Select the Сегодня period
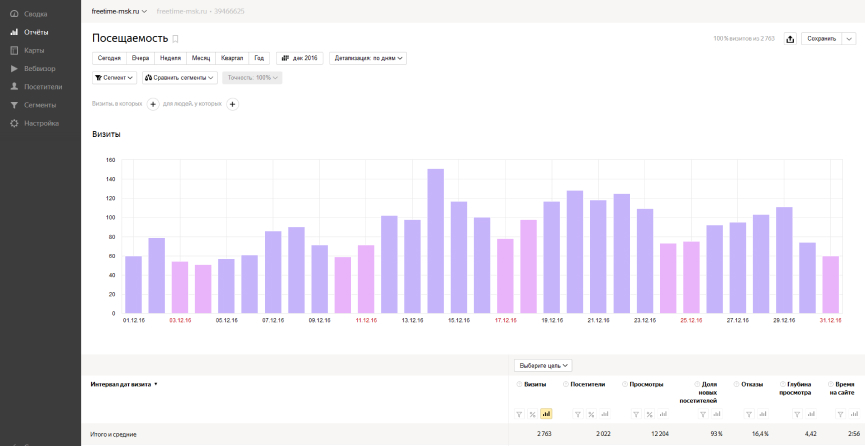This screenshot has width=865, height=446. (109, 58)
